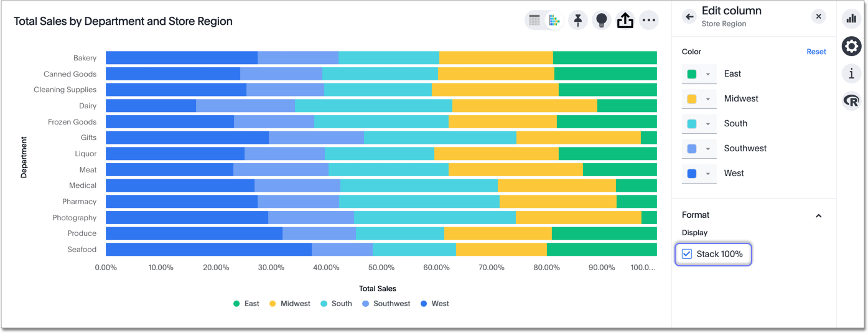Uncheck the Stack 100% checkbox
This screenshot has width=868, height=333.
[x=687, y=254]
